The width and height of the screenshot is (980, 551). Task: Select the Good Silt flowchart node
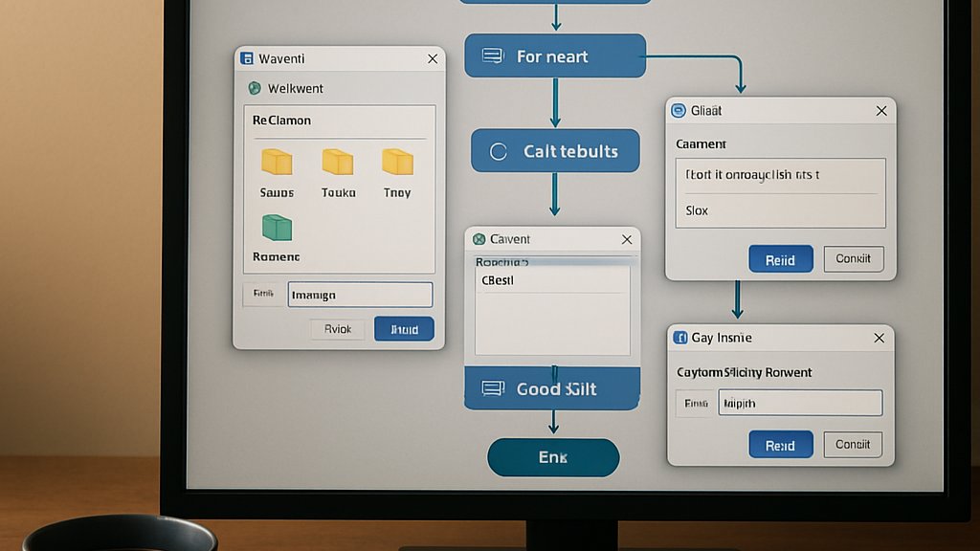click(552, 388)
